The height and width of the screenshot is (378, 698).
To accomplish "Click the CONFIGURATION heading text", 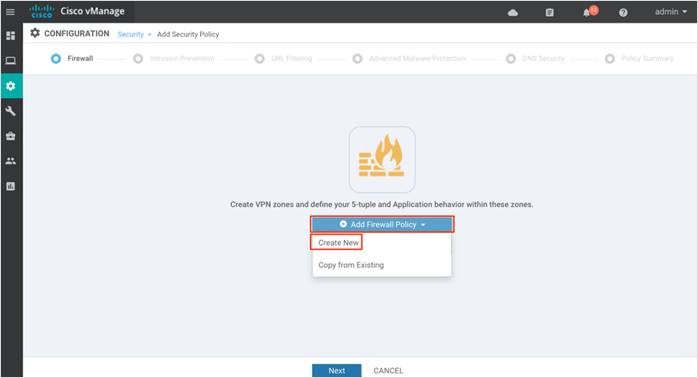I will click(x=77, y=33).
